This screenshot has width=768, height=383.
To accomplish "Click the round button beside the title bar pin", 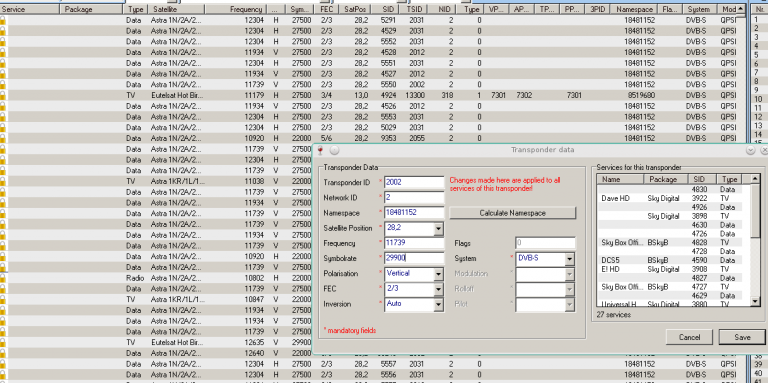I will [335, 150].
